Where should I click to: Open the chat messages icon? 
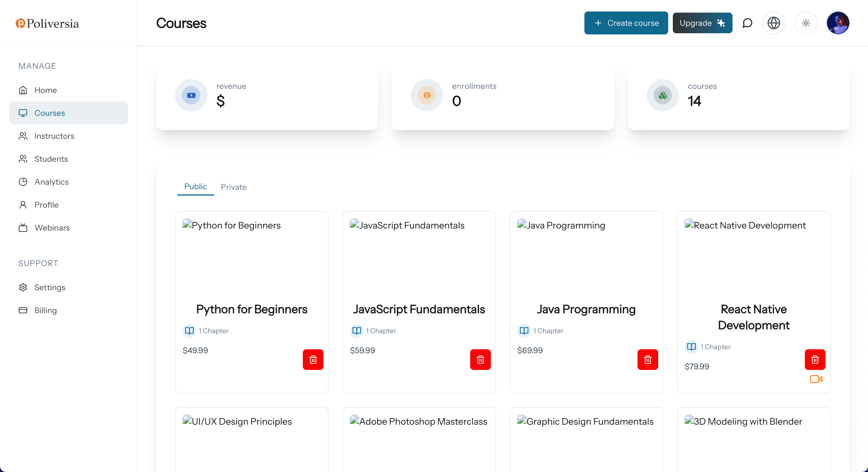point(747,23)
